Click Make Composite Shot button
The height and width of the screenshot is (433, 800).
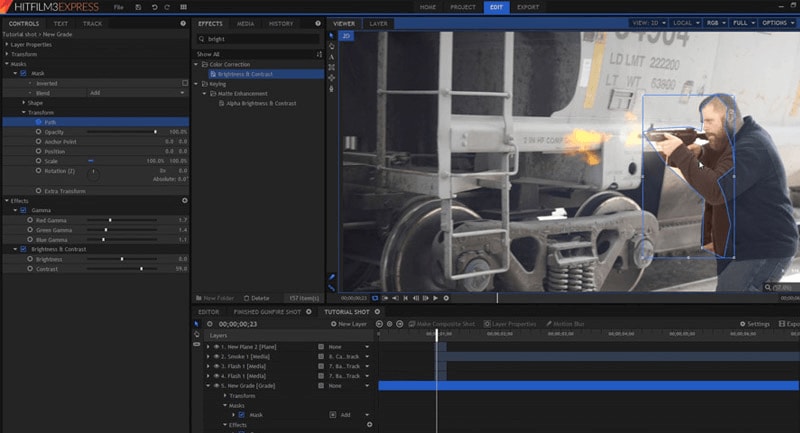click(x=440, y=324)
